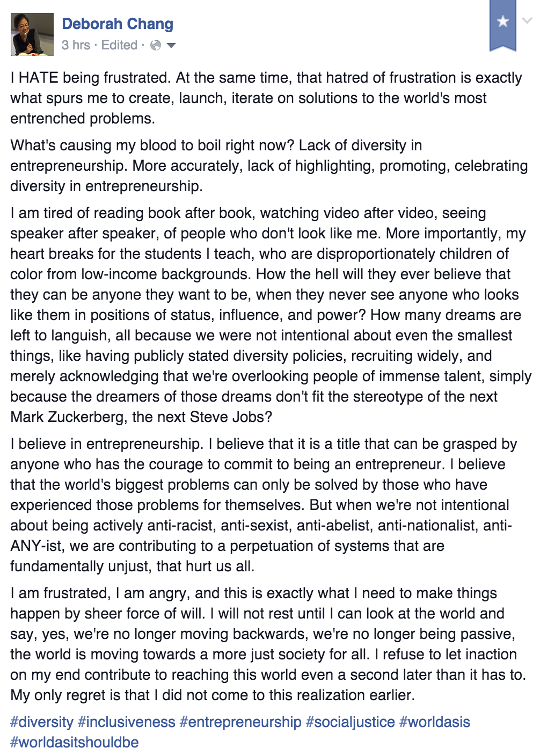540x756 pixels.
Task: Click the paragraph starting "I HATE being frustrated"
Action: [x=266, y=98]
